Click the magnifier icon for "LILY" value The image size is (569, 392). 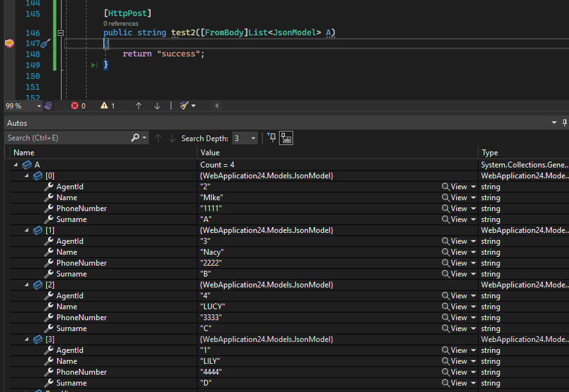point(445,361)
